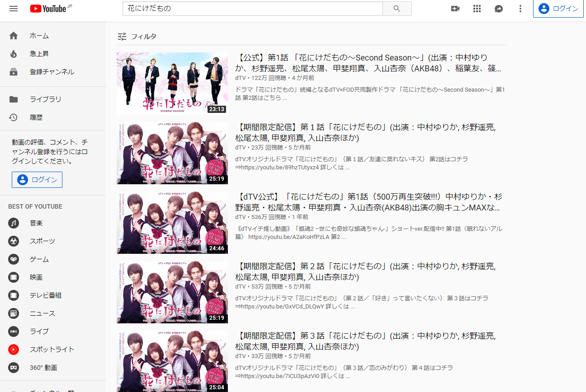Click the sidebar ログイン button
The height and width of the screenshot is (392, 586).
click(37, 180)
